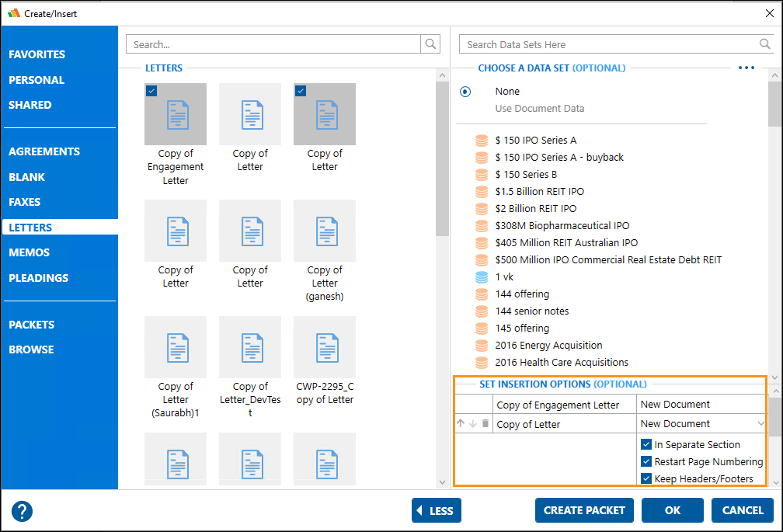Toggle the Keep Headers/Footers checkbox
This screenshot has height=532, width=783.
pyautogui.click(x=646, y=478)
